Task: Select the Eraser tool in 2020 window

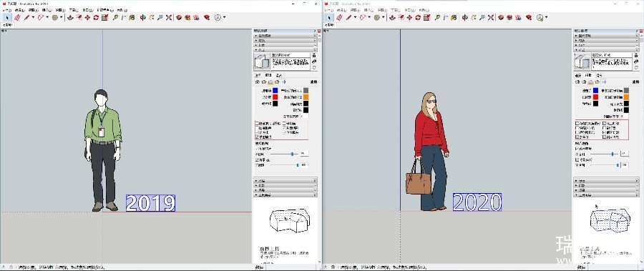Action: [339, 18]
